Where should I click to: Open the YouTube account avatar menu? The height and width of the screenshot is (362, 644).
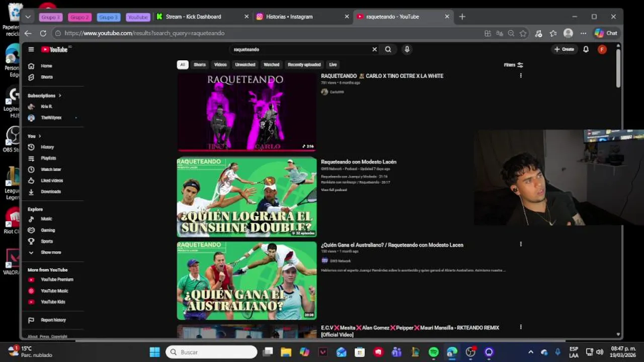[602, 49]
